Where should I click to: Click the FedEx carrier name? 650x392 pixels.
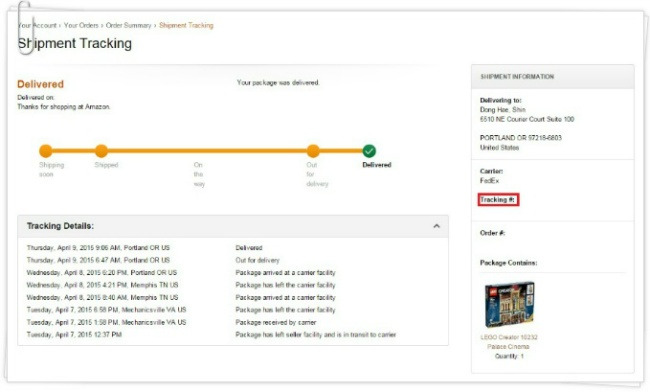[490, 181]
